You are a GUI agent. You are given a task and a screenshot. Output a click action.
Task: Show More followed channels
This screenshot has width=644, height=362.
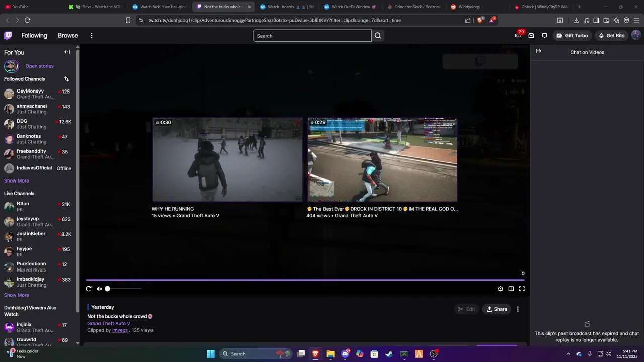coord(17,181)
